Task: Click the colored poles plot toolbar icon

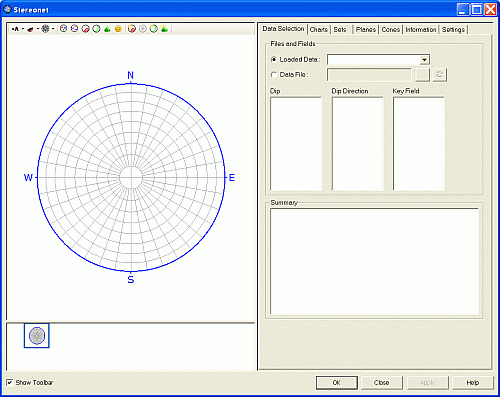Action: (x=63, y=29)
